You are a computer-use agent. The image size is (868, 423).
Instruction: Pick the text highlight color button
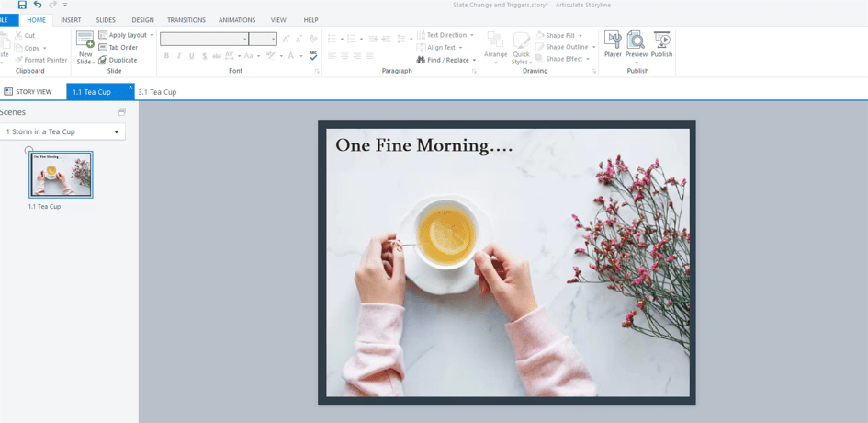(x=271, y=56)
